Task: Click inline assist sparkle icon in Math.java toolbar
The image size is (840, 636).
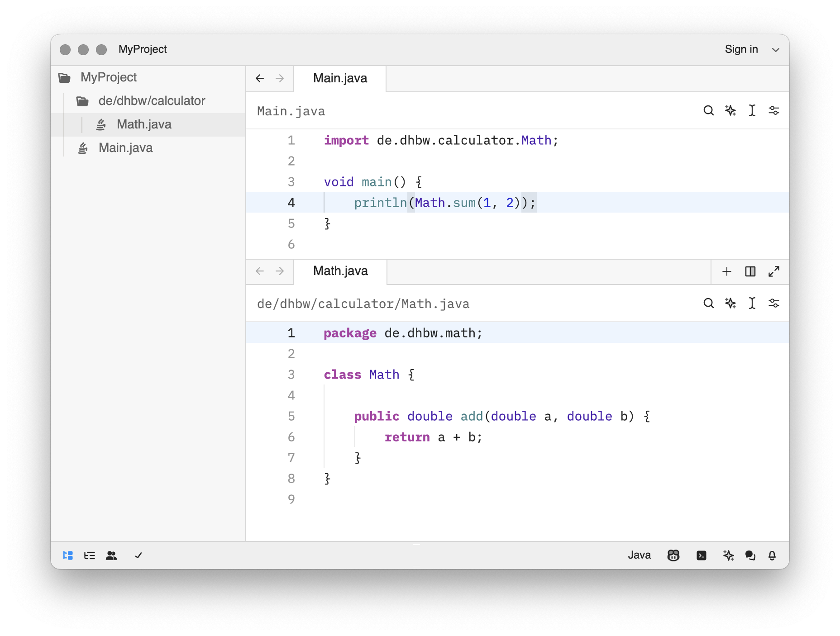Action: (730, 304)
